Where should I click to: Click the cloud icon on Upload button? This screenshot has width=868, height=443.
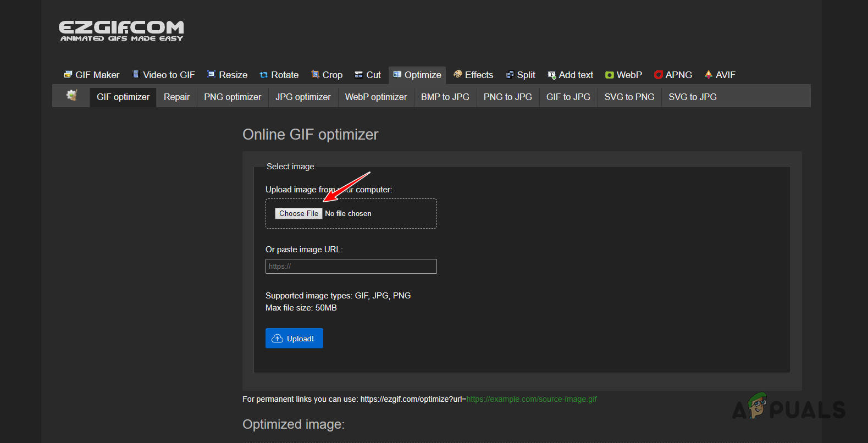coord(278,339)
